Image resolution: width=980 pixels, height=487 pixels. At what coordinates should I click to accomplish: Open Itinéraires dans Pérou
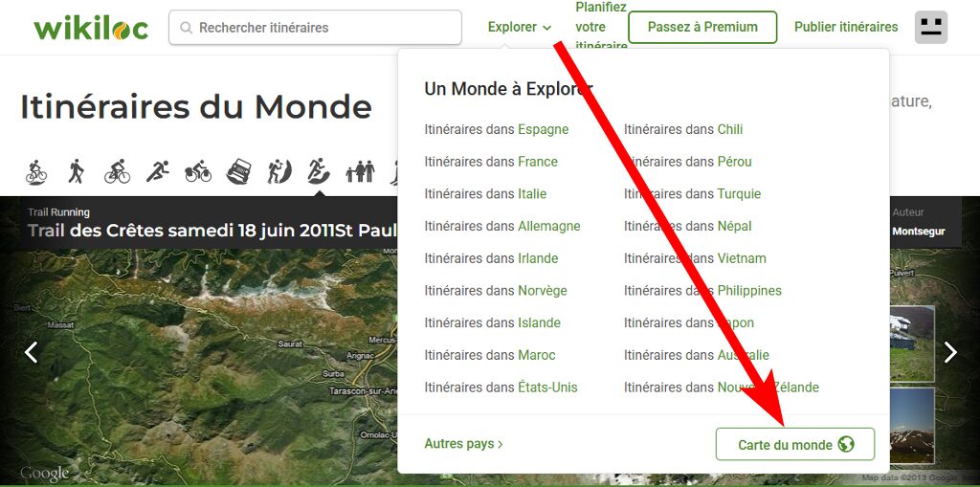(688, 162)
